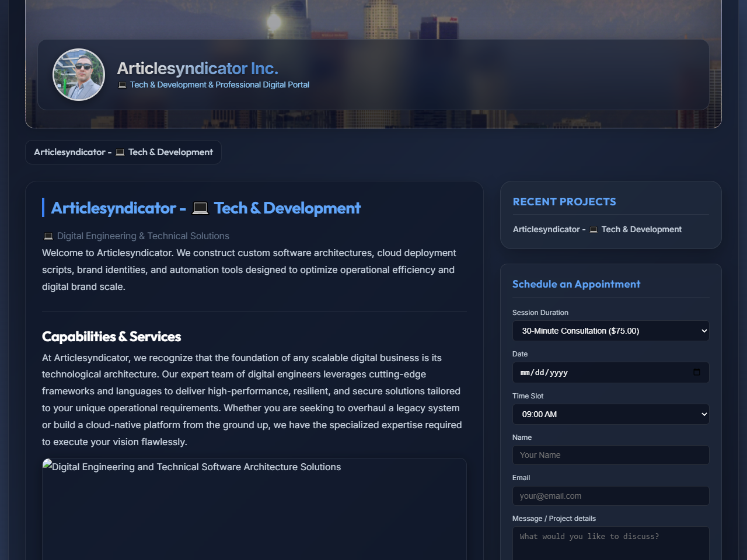This screenshot has height=560, width=747.
Task: Click the laptop icon in the main article heading
Action: 200,208
